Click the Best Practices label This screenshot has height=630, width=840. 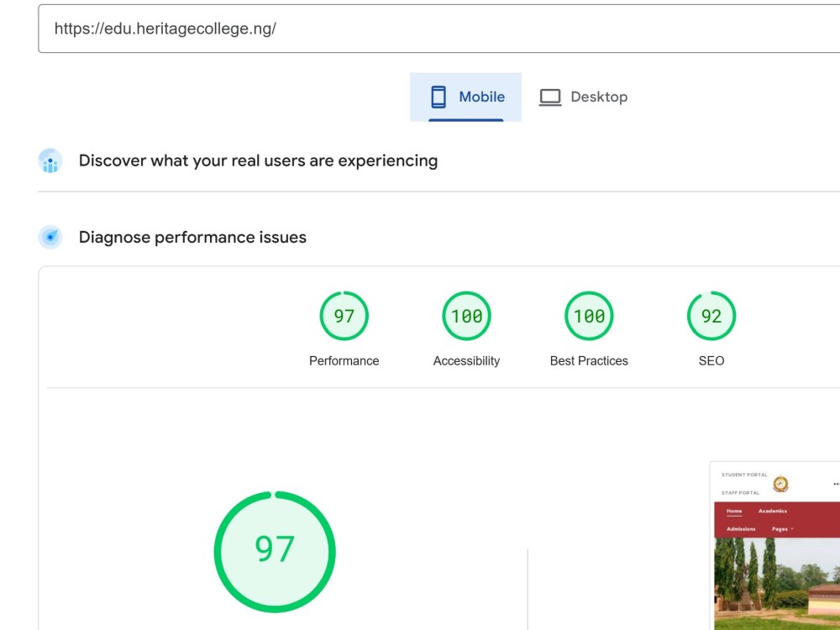tap(589, 361)
